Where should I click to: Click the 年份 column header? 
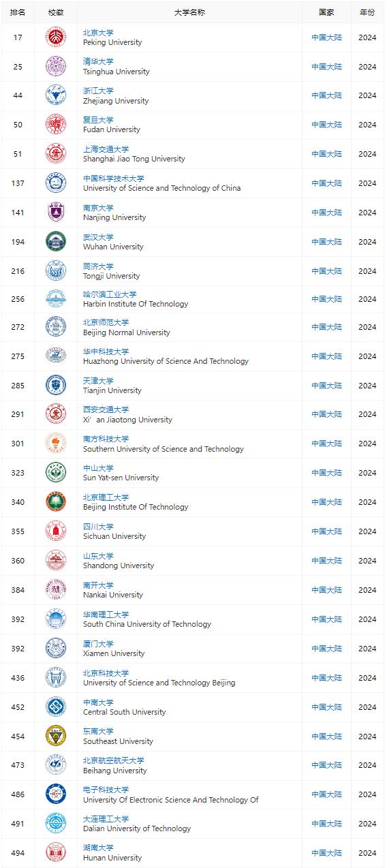367,12
